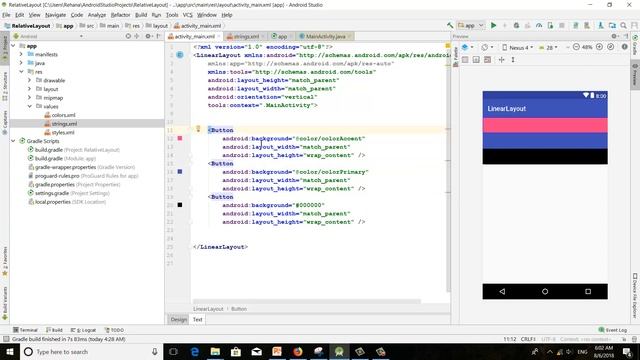Open the Build tool window
Viewport: 640px width, 360px height.
[x=54, y=330]
